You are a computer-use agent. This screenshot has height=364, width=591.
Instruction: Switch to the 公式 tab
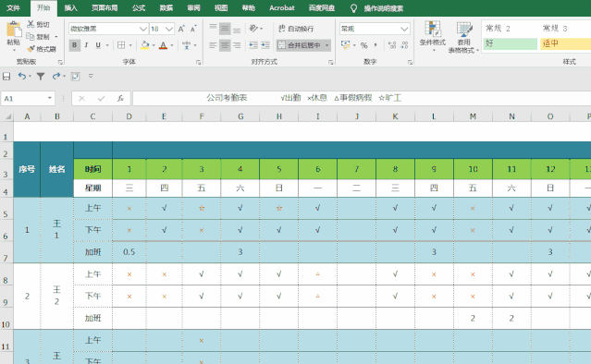tap(139, 8)
